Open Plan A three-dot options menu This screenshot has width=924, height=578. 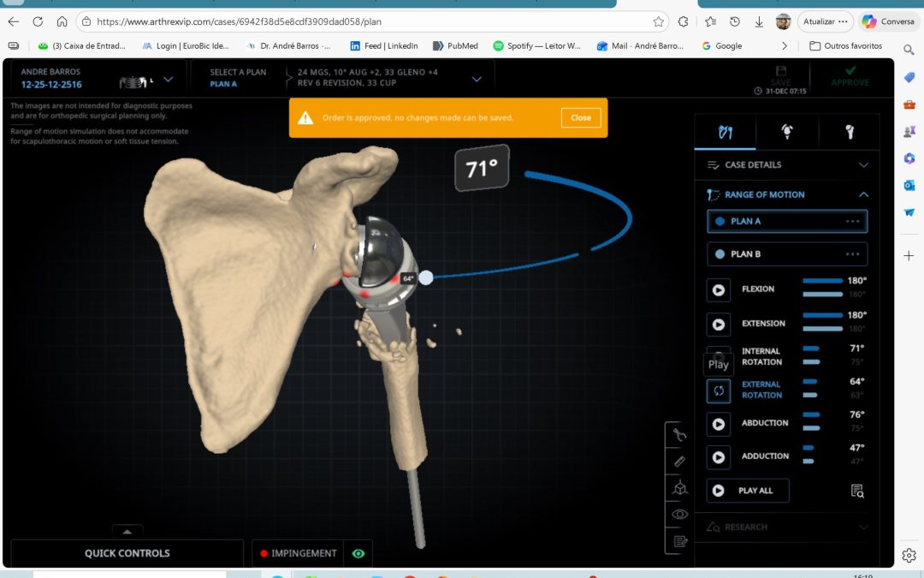coord(852,222)
